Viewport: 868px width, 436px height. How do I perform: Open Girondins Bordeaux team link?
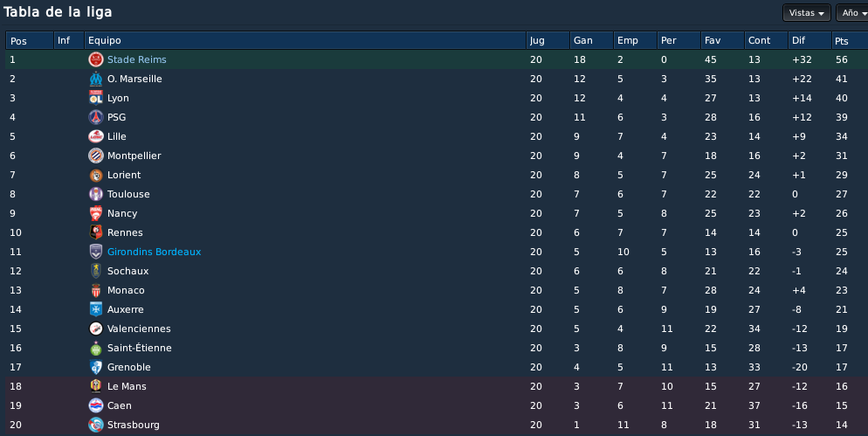(154, 252)
